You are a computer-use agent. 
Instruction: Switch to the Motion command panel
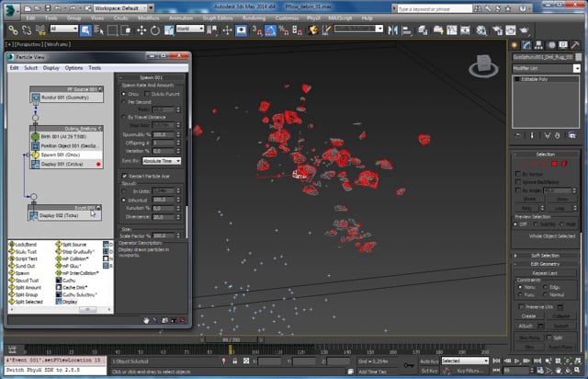551,45
